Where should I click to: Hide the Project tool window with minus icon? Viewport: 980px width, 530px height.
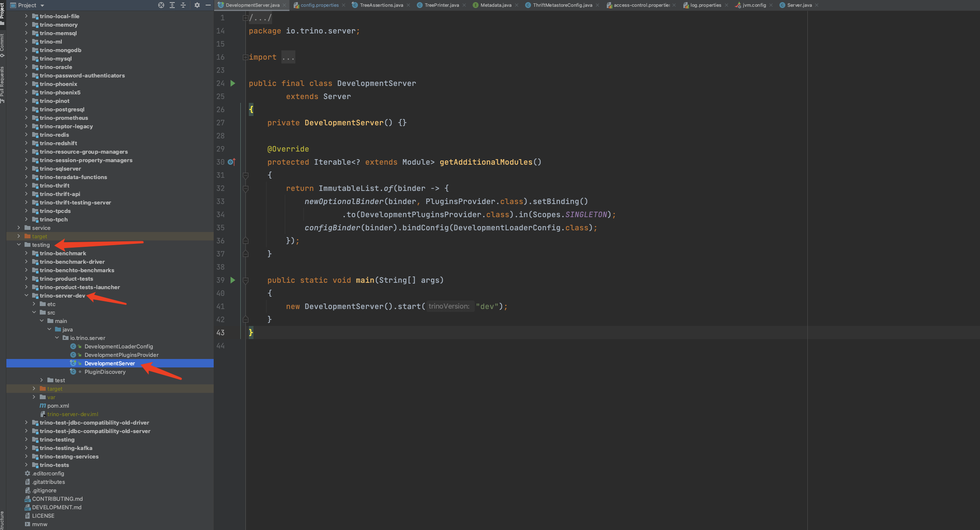(208, 5)
